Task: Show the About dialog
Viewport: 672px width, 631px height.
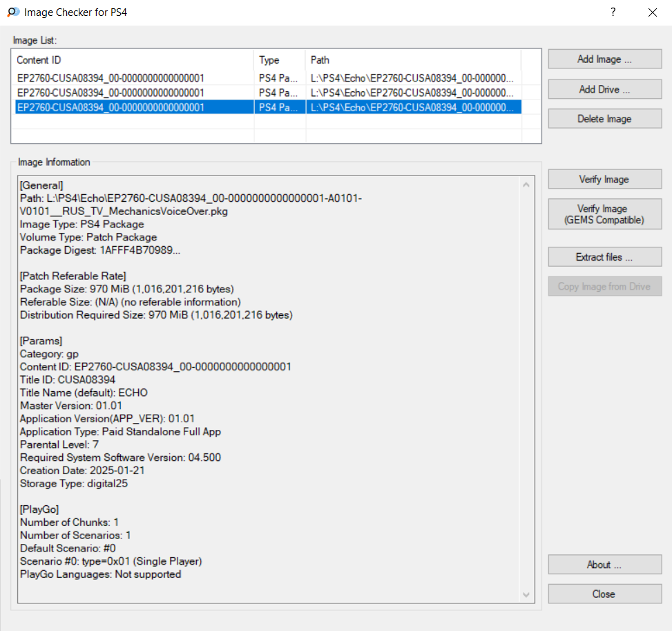Action: point(605,565)
